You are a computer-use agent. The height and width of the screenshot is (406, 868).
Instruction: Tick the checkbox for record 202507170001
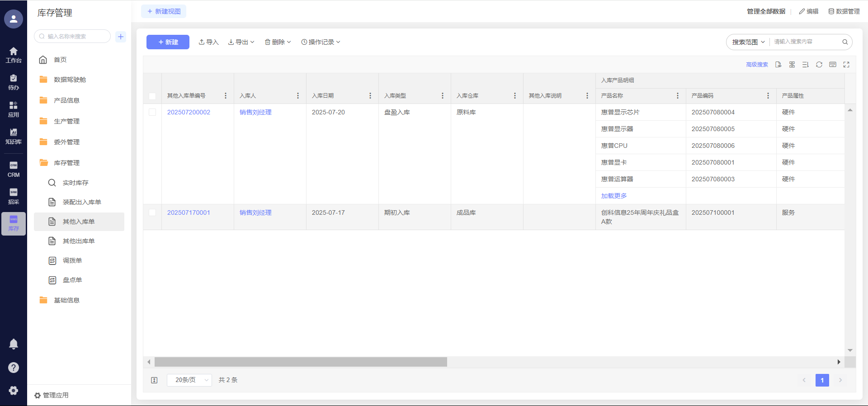152,212
